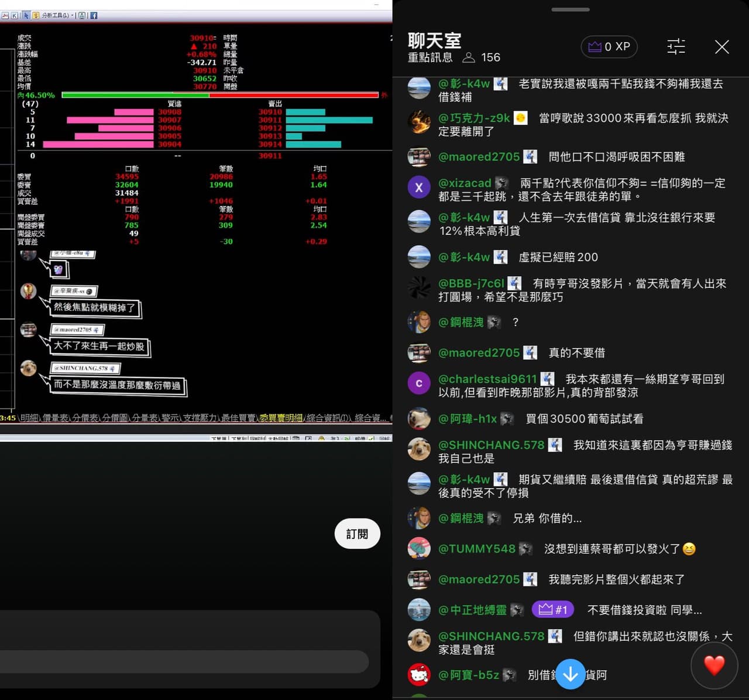Click the purple C avatar of charlestsai9611
The width and height of the screenshot is (749, 700).
click(x=419, y=383)
